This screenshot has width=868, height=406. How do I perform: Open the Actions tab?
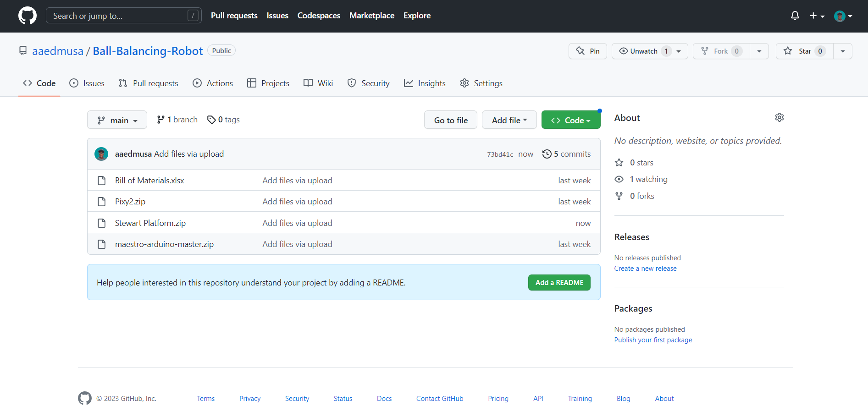(x=213, y=83)
